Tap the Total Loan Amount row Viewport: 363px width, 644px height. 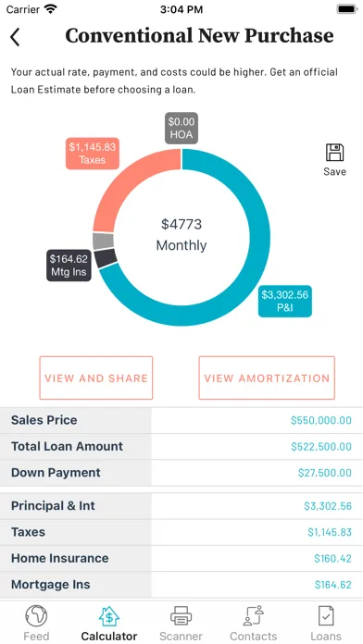[181, 446]
